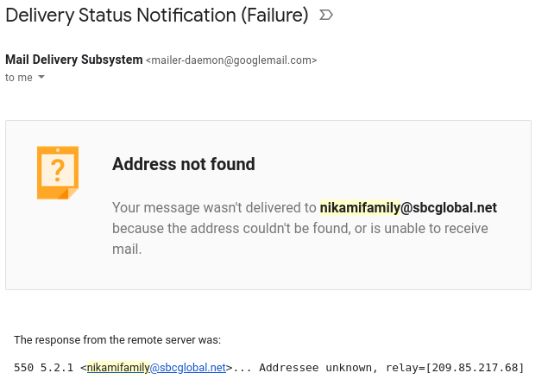The image size is (548, 392).
Task: Click the importance marker icon beside the subject
Action: pos(325,15)
